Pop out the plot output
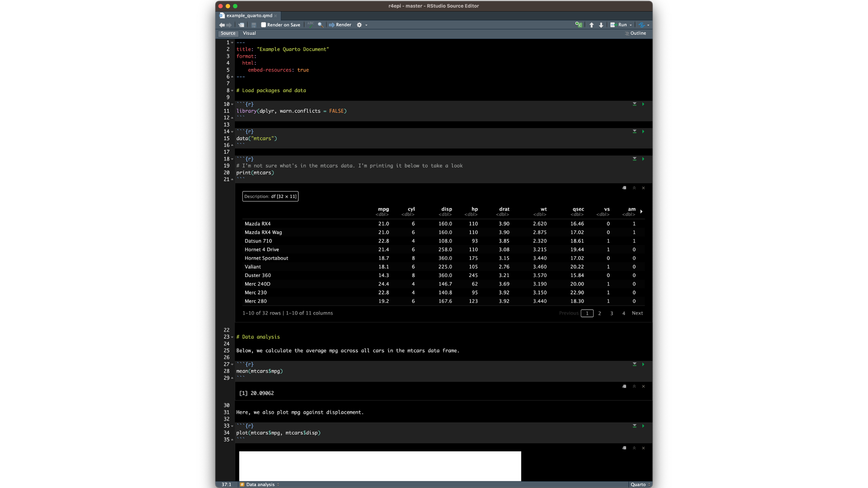The image size is (868, 488). (x=624, y=448)
